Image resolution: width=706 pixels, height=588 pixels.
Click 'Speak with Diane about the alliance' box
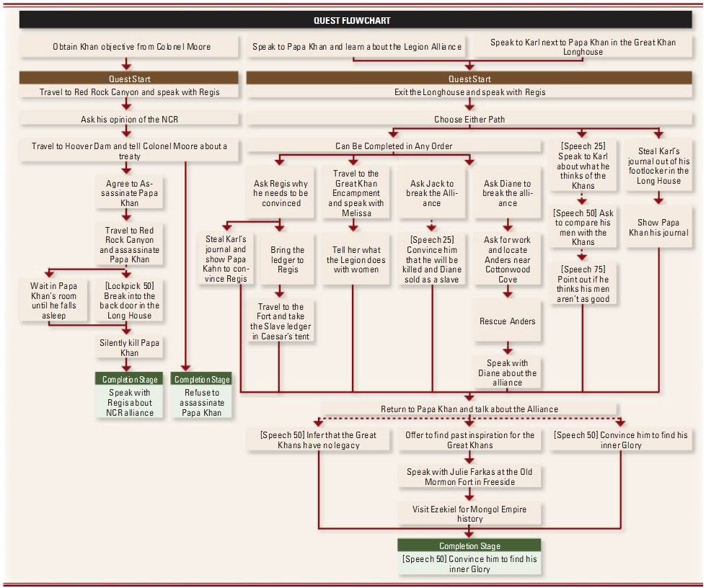pos(508,373)
